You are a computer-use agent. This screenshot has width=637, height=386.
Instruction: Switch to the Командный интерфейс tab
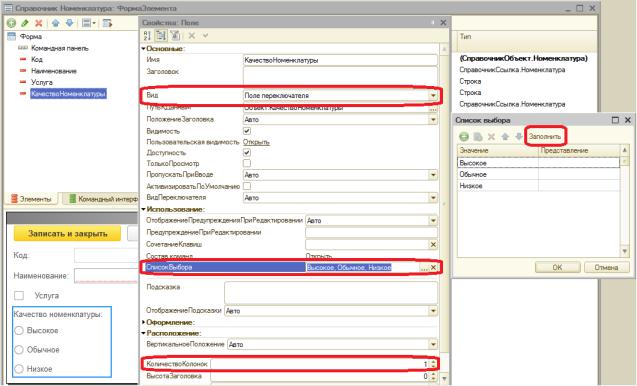coord(103,199)
